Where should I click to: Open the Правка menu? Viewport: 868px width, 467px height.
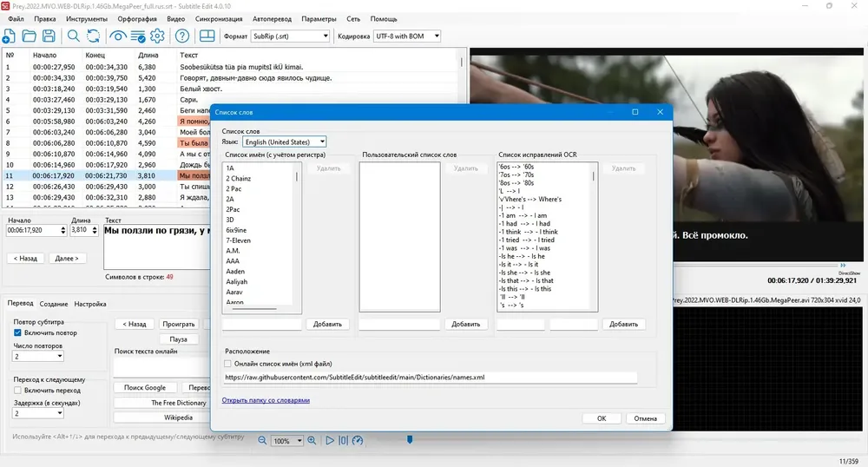coord(45,19)
